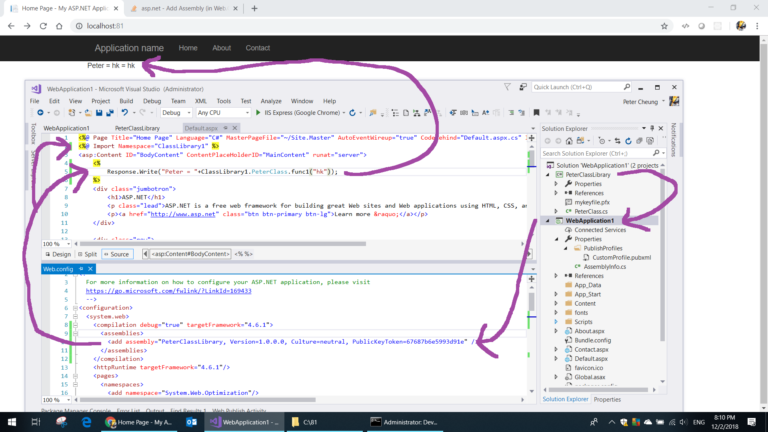
Task: Switch the editor to Design view
Action: 58,254
